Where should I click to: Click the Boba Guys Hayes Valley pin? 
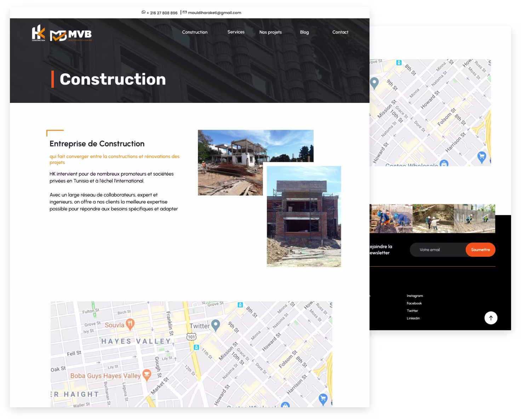[x=147, y=375]
